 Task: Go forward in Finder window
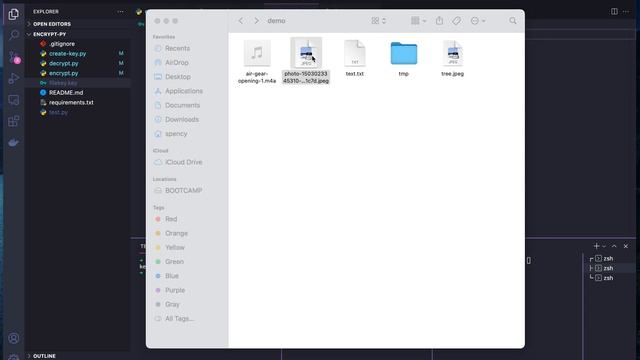click(x=256, y=21)
